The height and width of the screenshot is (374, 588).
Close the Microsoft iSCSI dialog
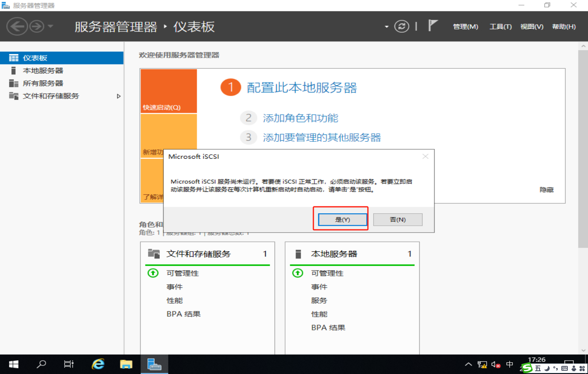click(425, 156)
